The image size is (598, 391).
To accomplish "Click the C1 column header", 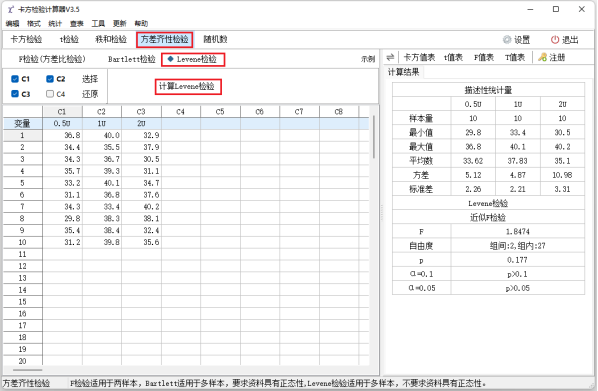I will (62, 112).
